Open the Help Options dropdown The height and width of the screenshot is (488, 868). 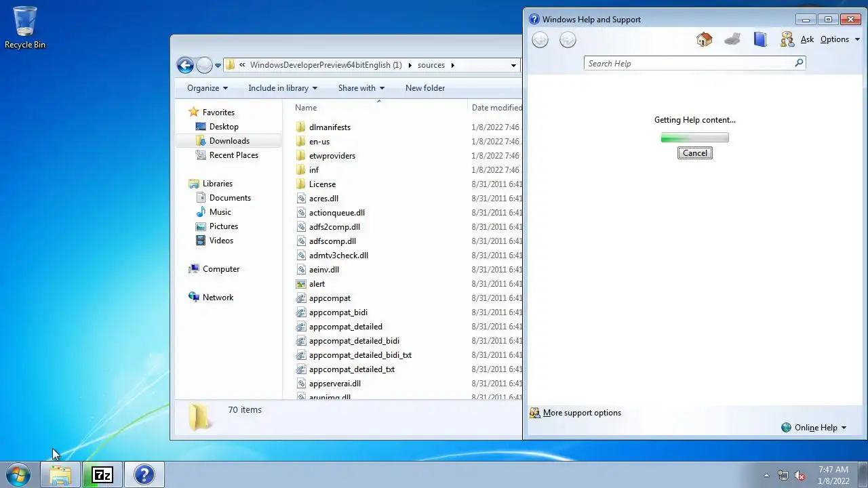(840, 39)
